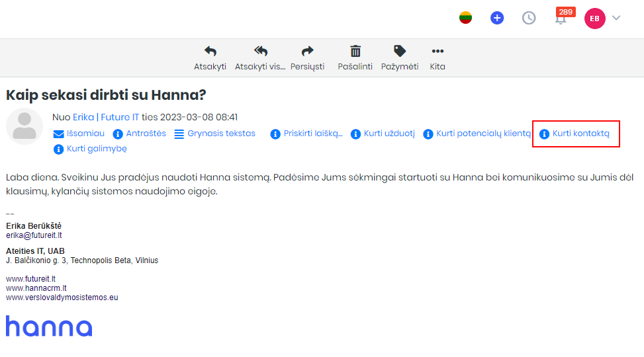Screen dimensions: 644x357
Task: Click the blue plus create icon
Action: [x=497, y=18]
